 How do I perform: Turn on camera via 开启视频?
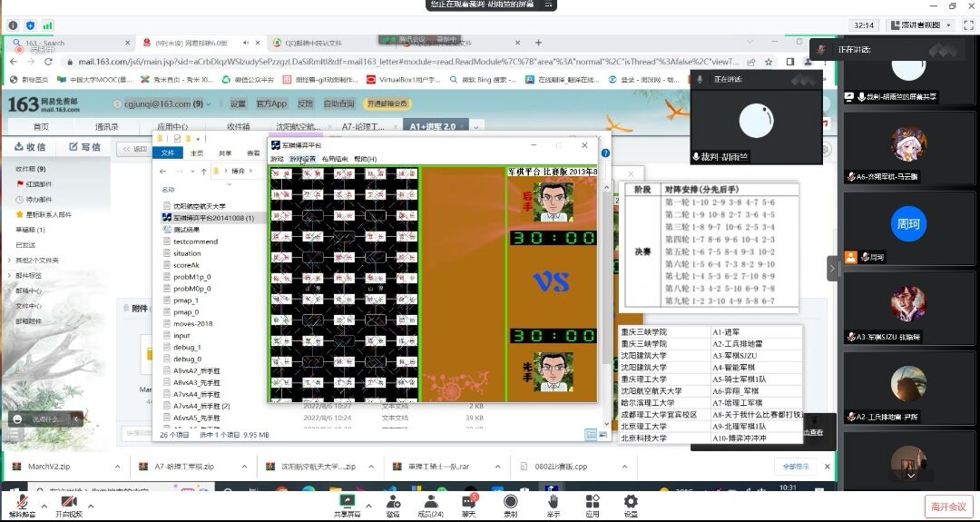[x=69, y=505]
